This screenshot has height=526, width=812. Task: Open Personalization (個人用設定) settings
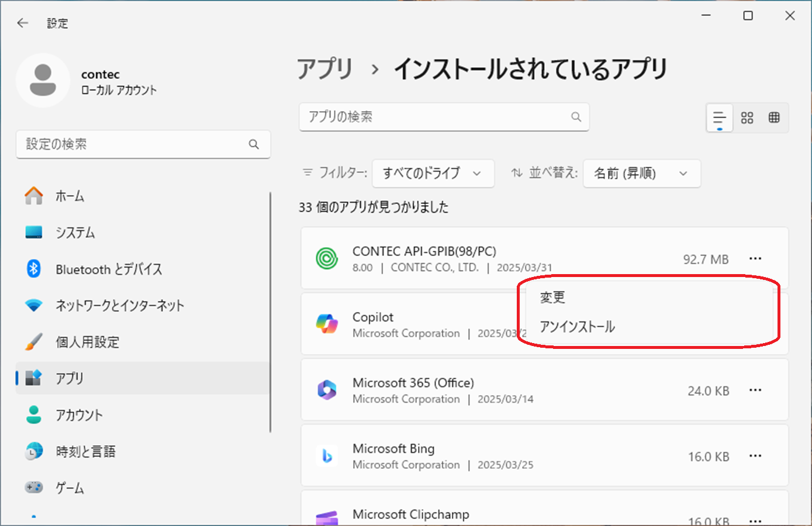pos(143,342)
